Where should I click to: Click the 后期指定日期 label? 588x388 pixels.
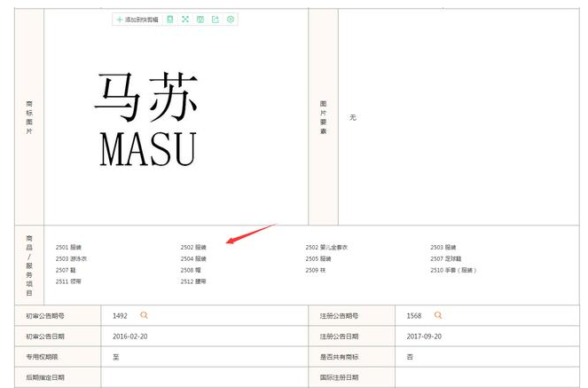click(x=45, y=377)
